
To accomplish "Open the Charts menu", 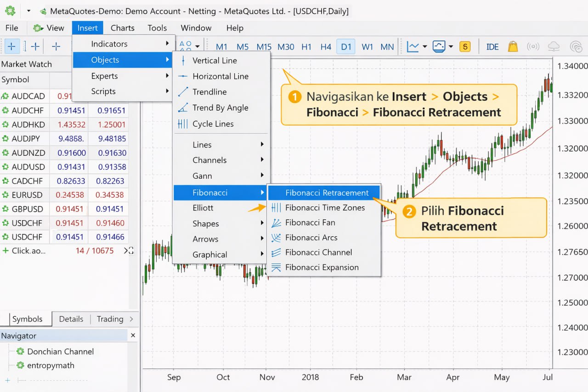I will pyautogui.click(x=123, y=28).
